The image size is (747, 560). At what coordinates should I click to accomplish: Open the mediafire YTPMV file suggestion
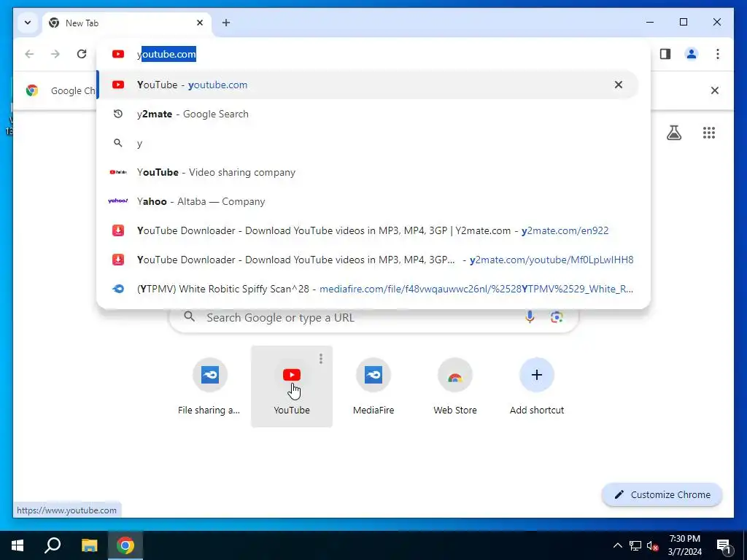point(368,289)
